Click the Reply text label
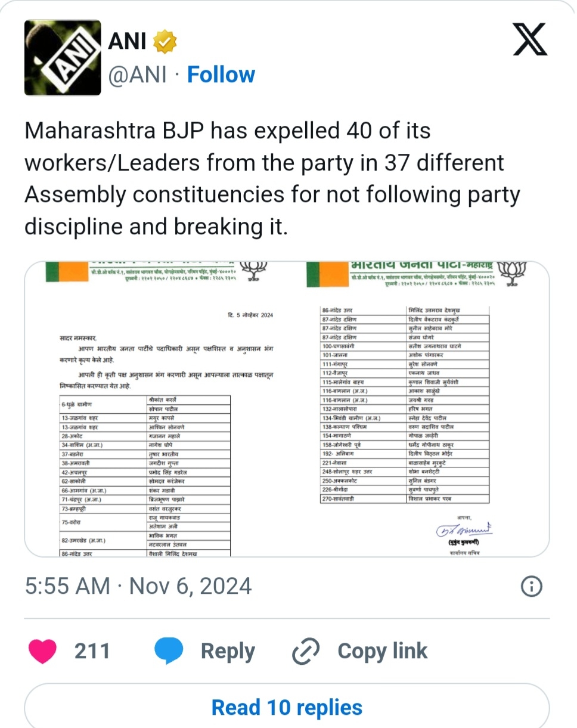 (228, 651)
